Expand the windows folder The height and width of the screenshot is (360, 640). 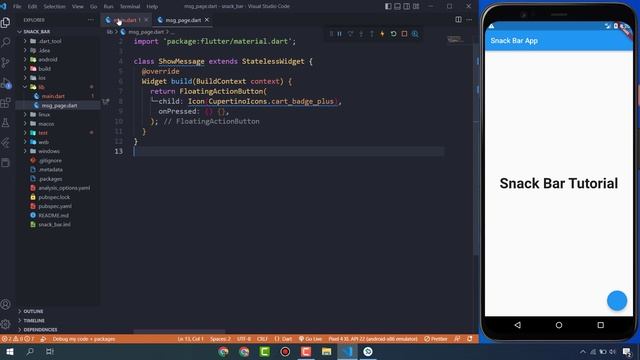click(x=49, y=151)
